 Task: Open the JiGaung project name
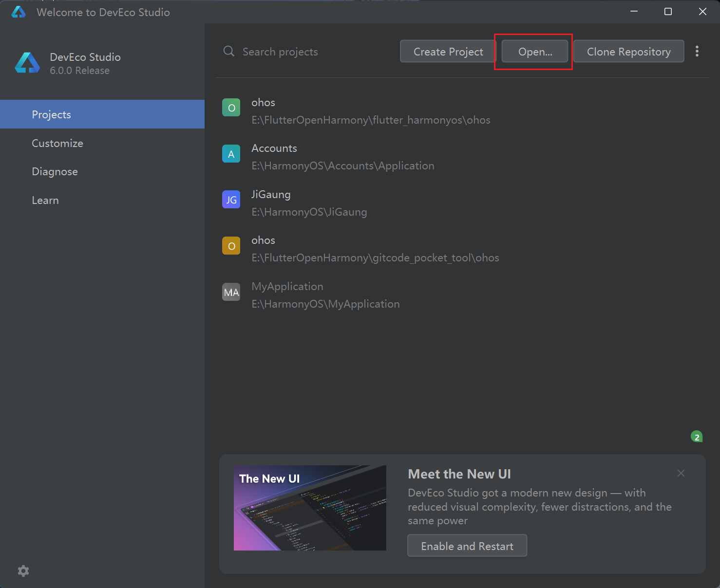click(x=271, y=195)
